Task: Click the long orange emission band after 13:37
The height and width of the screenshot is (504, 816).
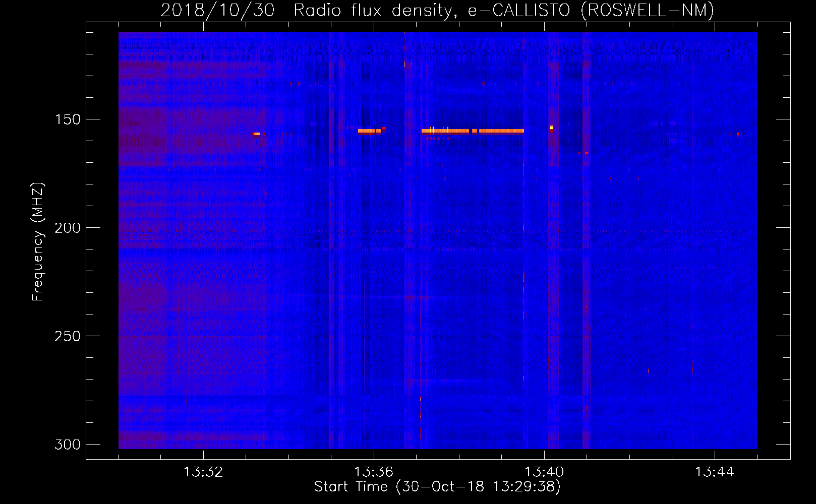Action: [473, 131]
